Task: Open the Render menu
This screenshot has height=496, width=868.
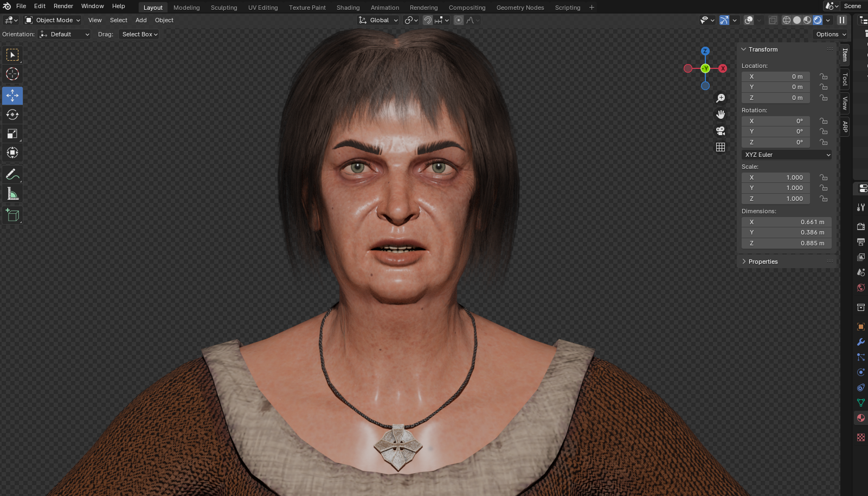Action: pyautogui.click(x=63, y=6)
